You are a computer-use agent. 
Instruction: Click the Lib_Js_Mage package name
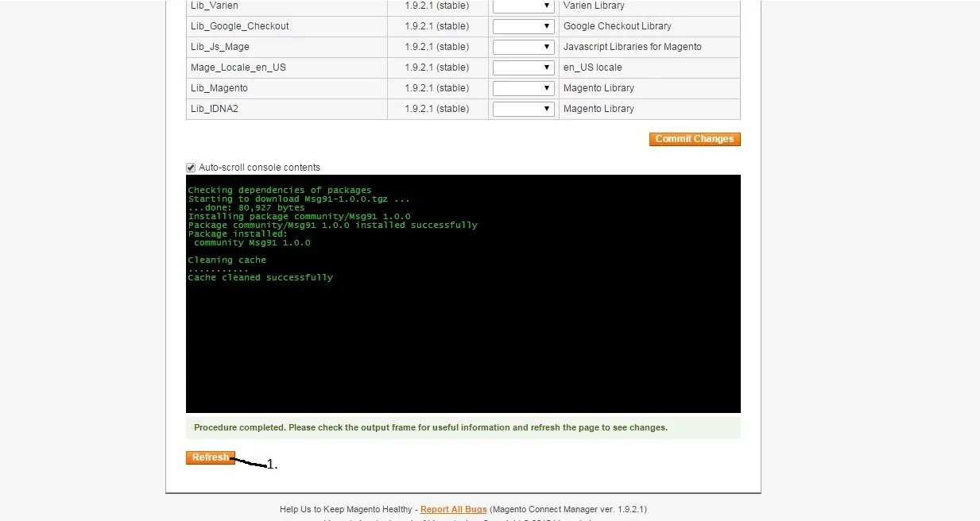point(220,47)
